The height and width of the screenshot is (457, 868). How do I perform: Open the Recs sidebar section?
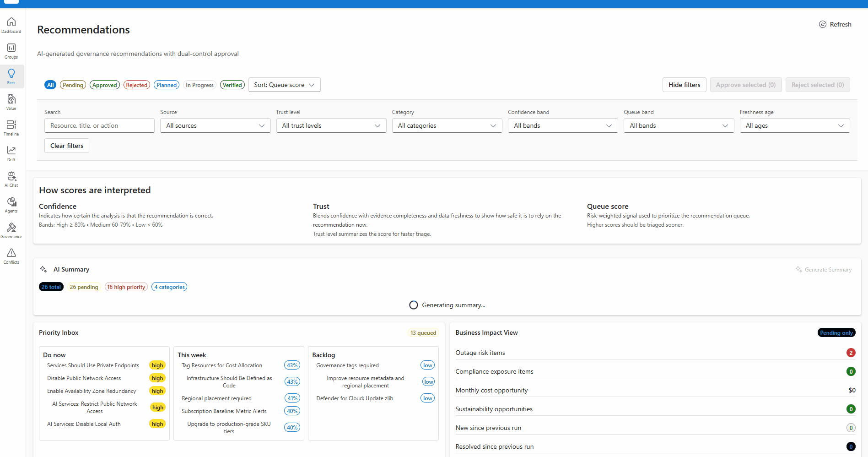click(11, 76)
